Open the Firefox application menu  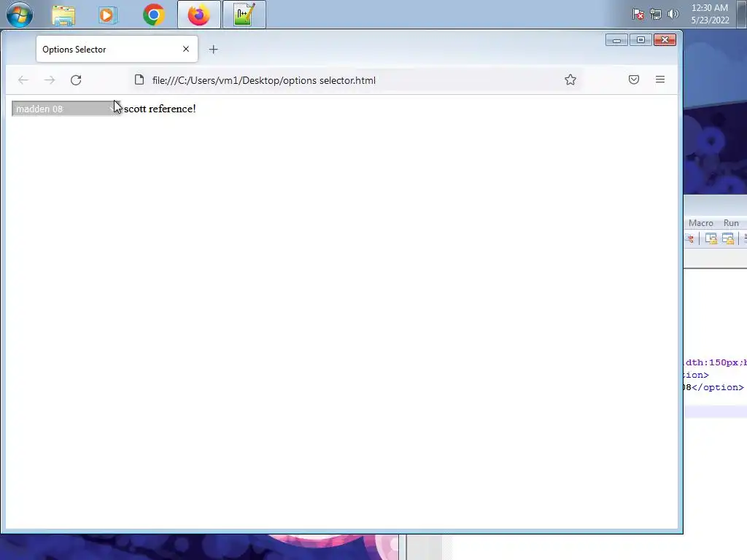coord(659,79)
